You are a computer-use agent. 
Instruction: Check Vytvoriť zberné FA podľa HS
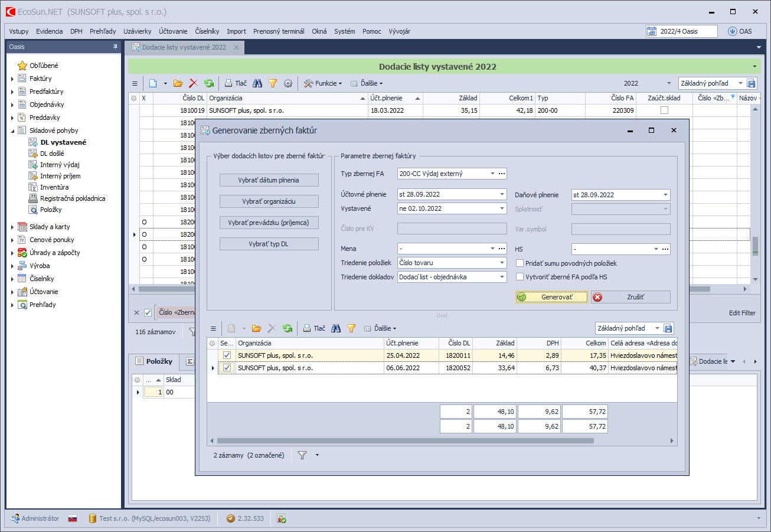pos(520,276)
